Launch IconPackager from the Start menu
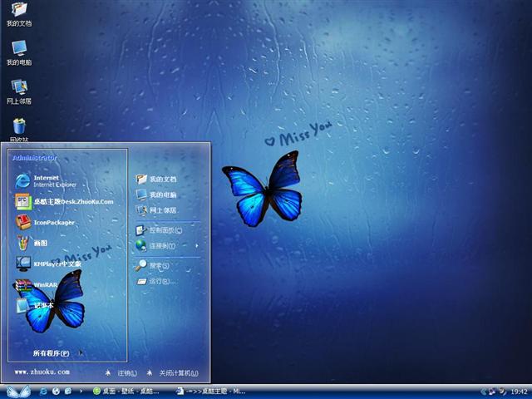This screenshot has height=399, width=532. tap(45, 222)
